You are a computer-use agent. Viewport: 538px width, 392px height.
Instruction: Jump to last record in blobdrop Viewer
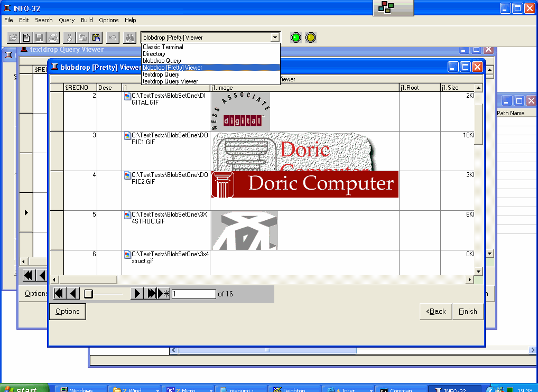tap(150, 294)
